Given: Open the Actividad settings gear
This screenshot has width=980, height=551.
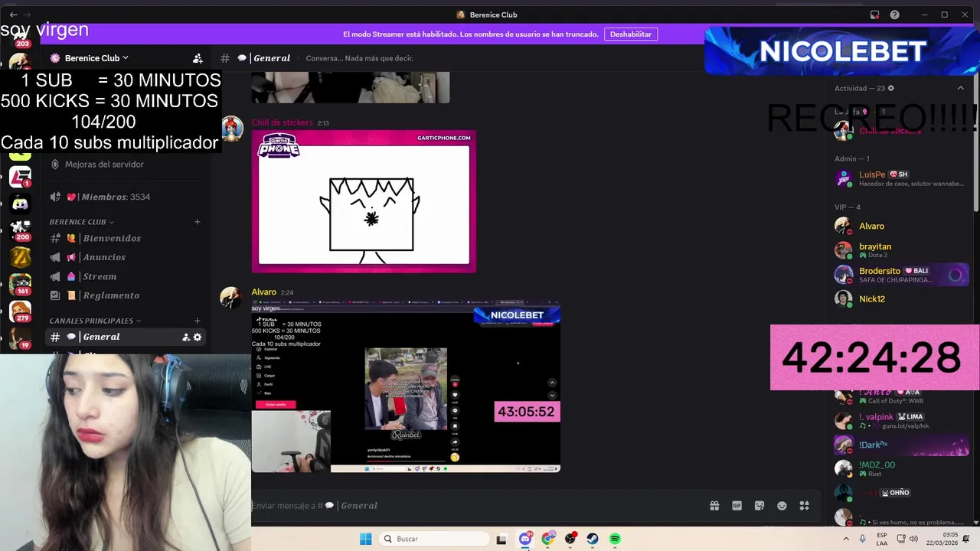Looking at the screenshot, I should [x=890, y=88].
